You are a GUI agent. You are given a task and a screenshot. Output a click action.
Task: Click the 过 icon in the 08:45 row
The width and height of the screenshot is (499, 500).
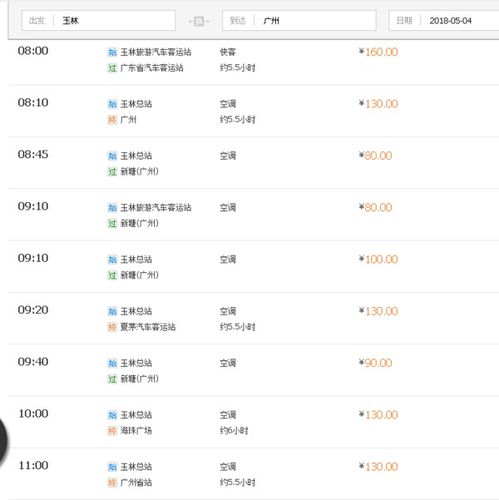[112, 172]
